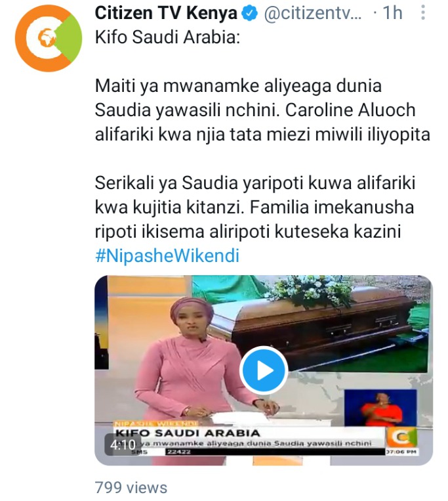Image resolution: width=448 pixels, height=501 pixels.
Task: Click the sign language interpreter inset
Action: (380, 408)
